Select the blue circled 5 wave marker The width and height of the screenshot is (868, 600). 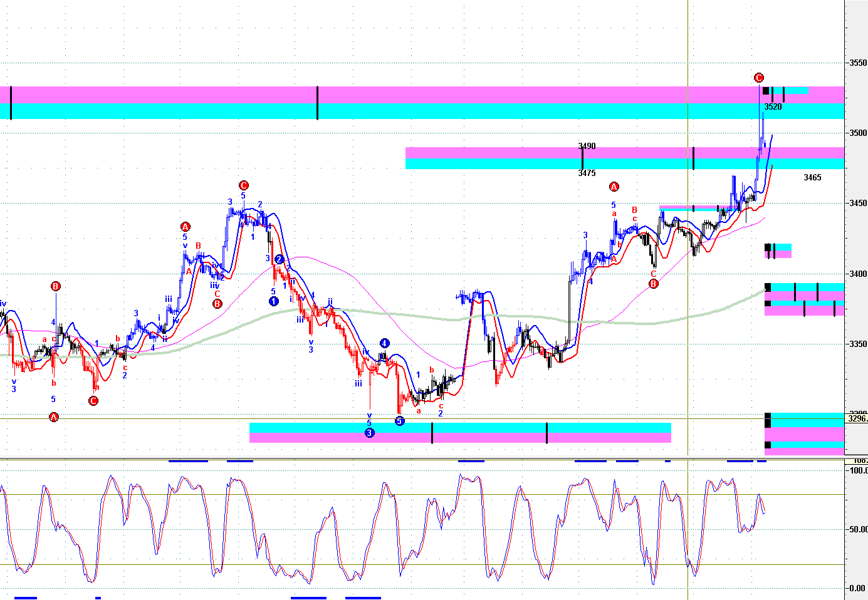(x=400, y=421)
